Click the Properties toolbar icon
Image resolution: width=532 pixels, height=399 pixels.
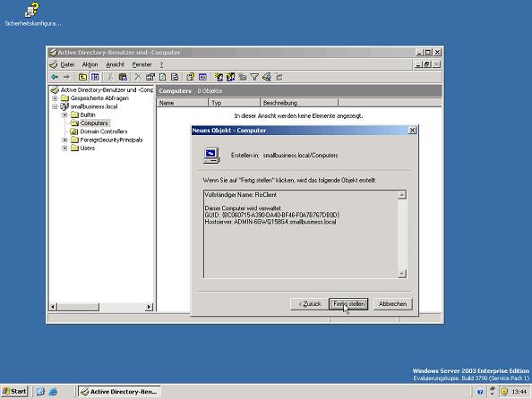[x=150, y=77]
